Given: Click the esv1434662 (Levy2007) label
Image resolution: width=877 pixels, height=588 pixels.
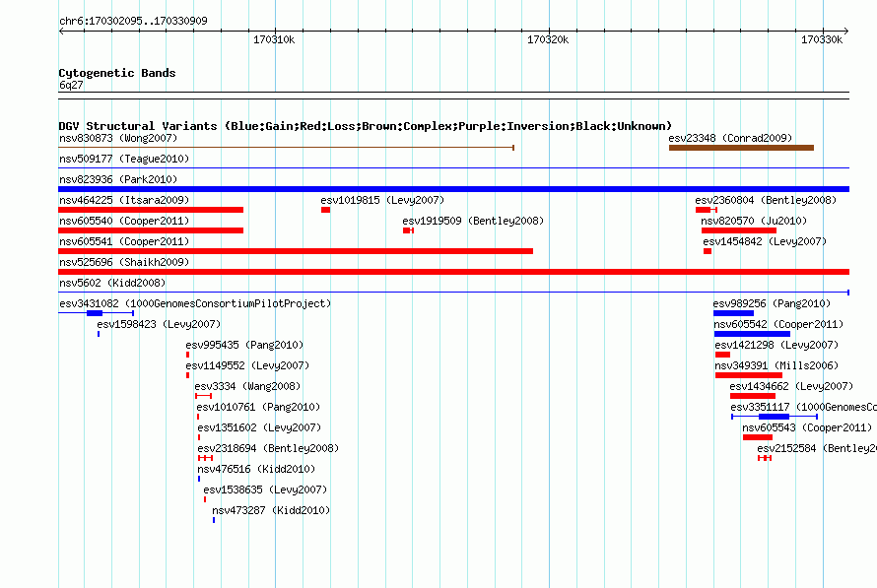Looking at the screenshot, I should coord(791,386).
